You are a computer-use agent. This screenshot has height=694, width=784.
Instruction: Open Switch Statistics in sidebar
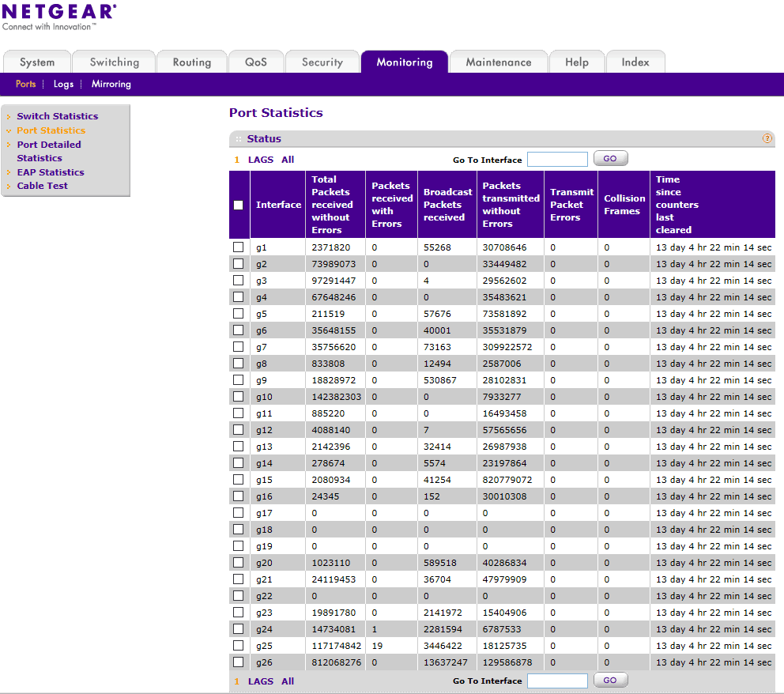coord(58,116)
